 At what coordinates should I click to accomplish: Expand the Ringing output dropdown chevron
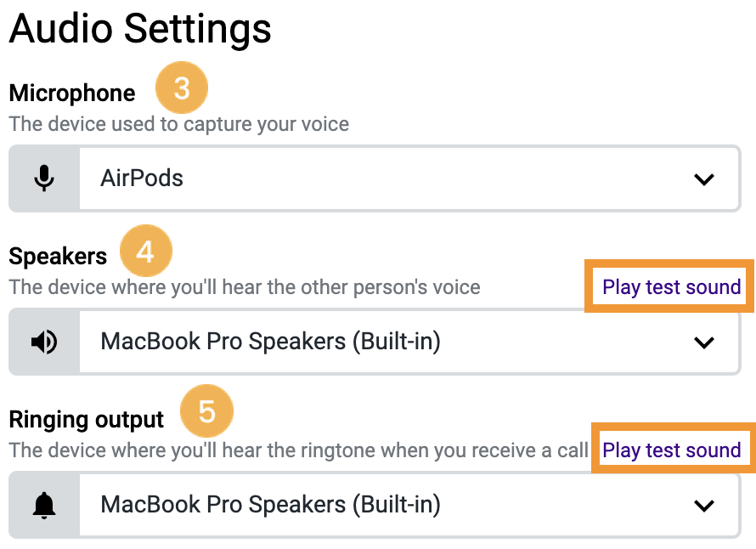[x=703, y=506]
